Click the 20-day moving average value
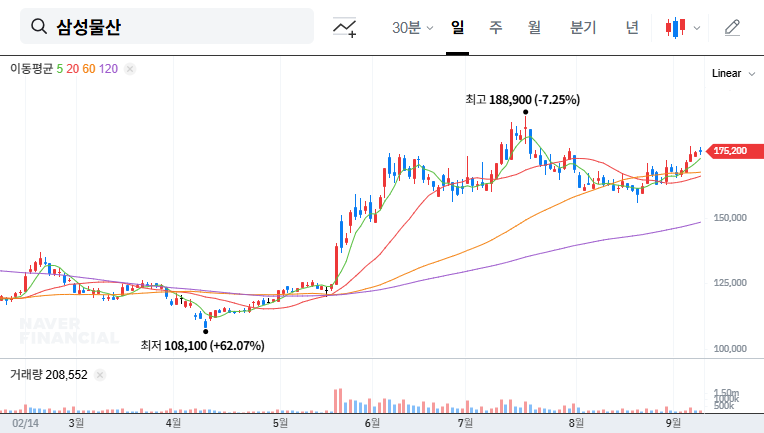Image resolution: width=764 pixels, height=433 pixels. [x=73, y=69]
